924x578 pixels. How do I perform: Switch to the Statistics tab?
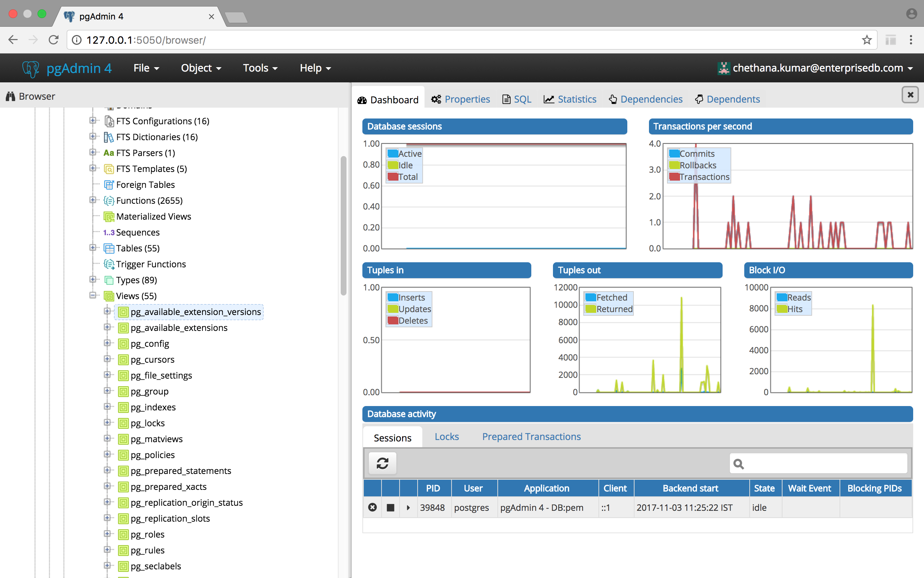(x=570, y=99)
